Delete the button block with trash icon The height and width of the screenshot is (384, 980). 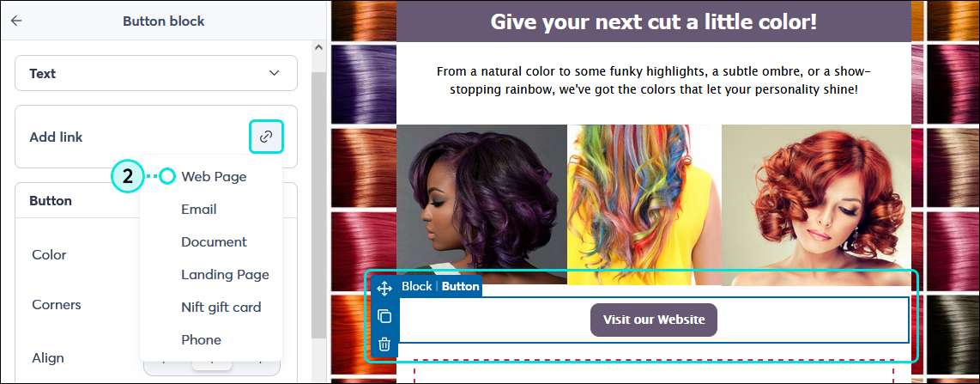[384, 344]
